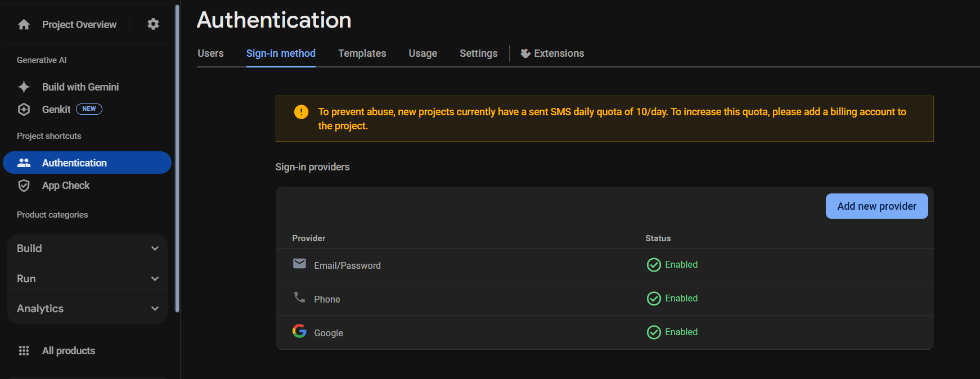The height and width of the screenshot is (379, 980).
Task: Open project settings gear icon
Action: [x=153, y=24]
